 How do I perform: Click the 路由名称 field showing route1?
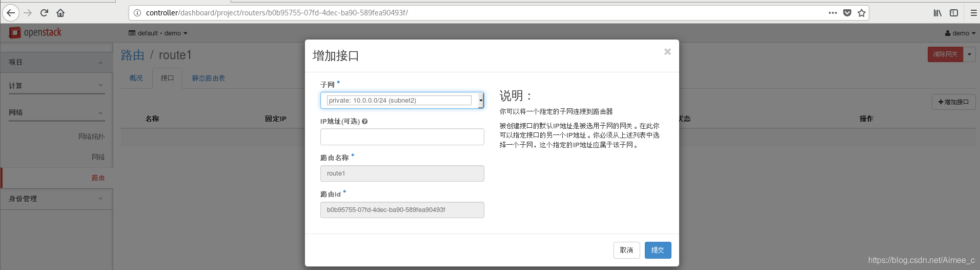pyautogui.click(x=402, y=173)
